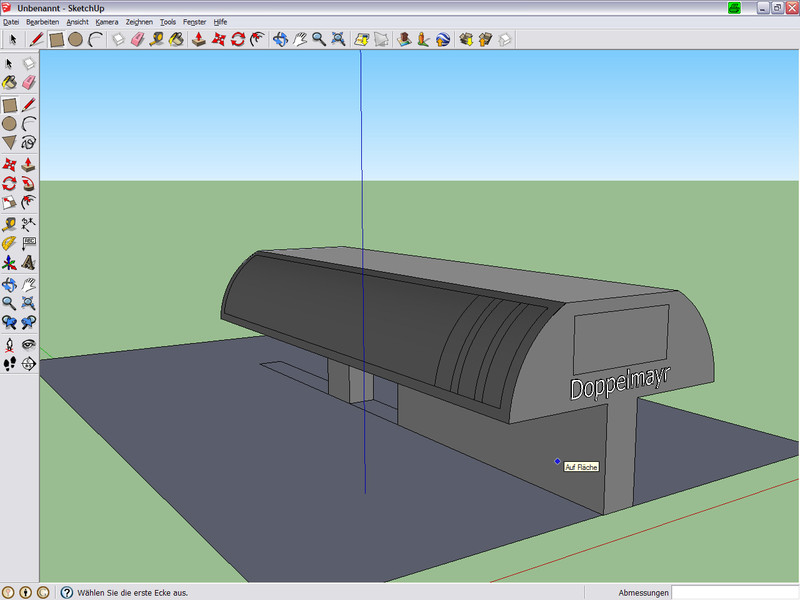The width and height of the screenshot is (800, 600).
Task: Select the Position Camera tool
Action: (9, 344)
